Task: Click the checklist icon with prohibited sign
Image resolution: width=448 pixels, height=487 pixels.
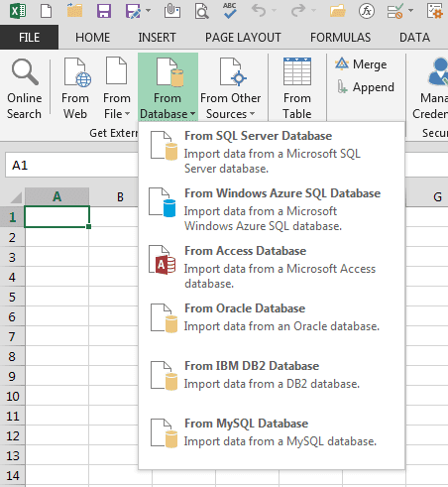Action: (x=394, y=11)
